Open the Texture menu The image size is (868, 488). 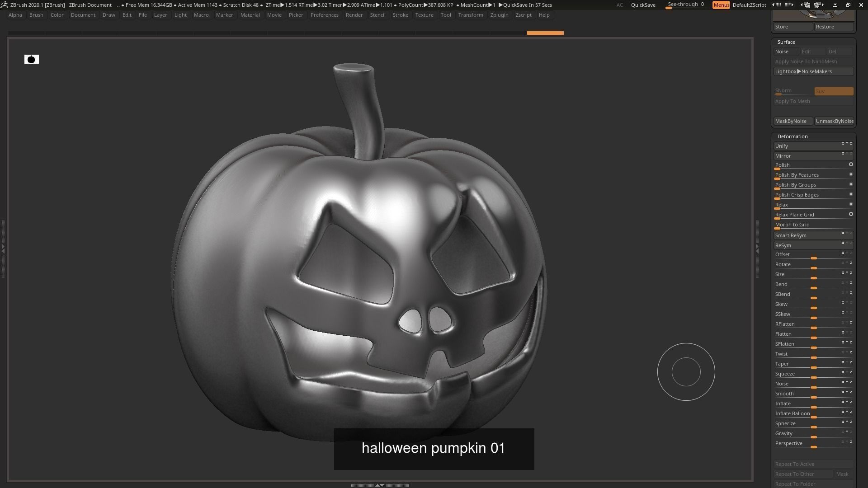point(424,15)
